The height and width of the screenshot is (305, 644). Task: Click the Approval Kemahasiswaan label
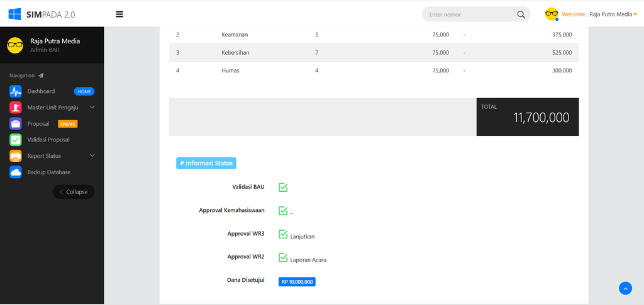231,210
